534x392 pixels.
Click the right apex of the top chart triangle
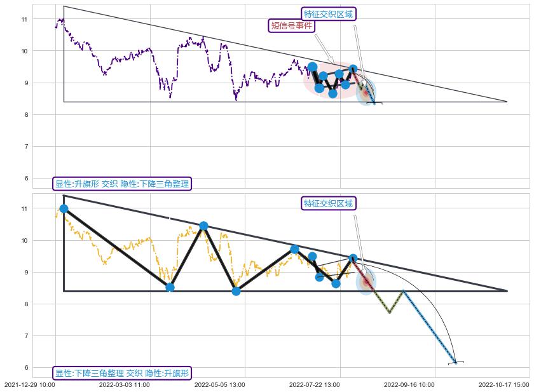[x=507, y=102]
